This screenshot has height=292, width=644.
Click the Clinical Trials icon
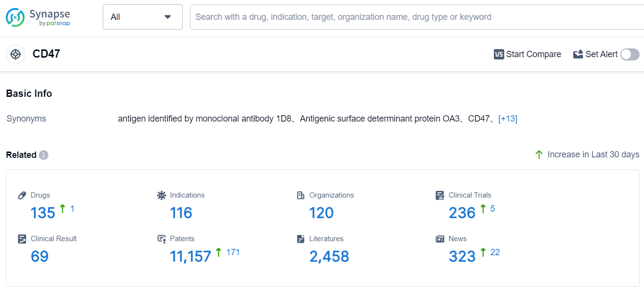pos(440,196)
